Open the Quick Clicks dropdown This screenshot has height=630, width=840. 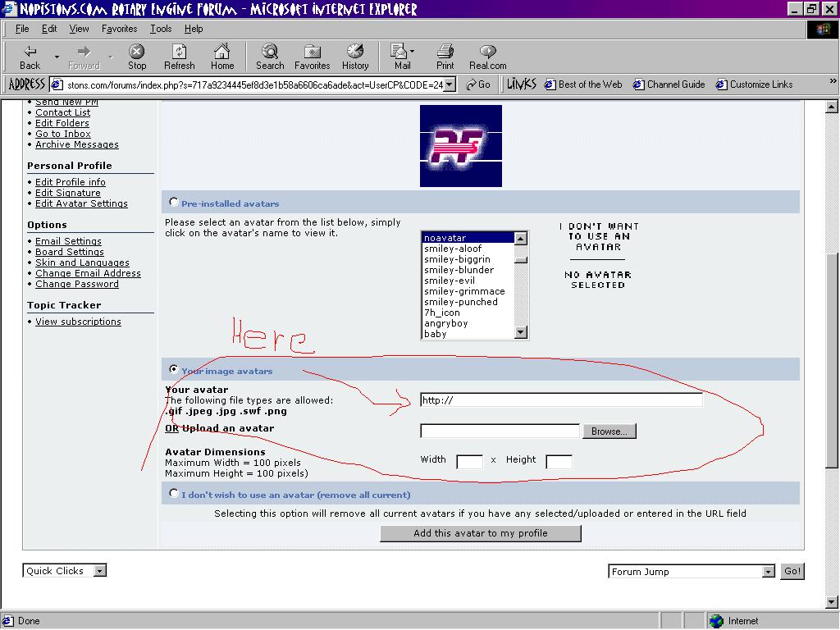(x=99, y=571)
